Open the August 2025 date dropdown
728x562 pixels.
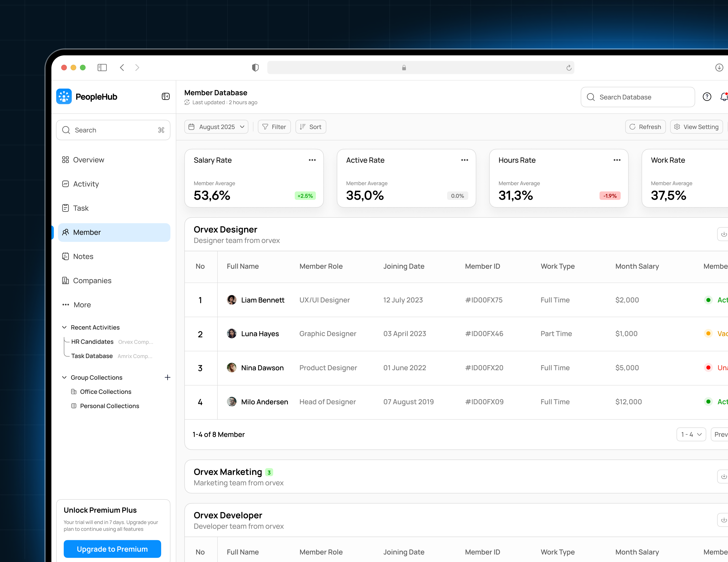[216, 127]
